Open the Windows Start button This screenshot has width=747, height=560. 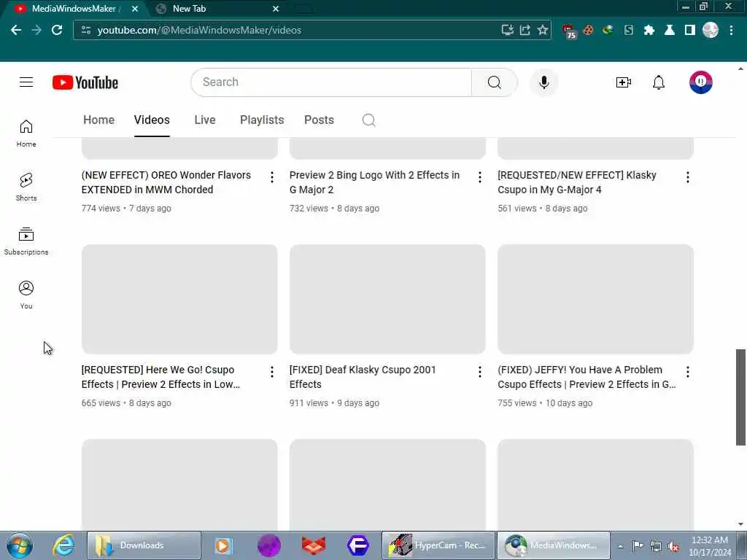pyautogui.click(x=20, y=545)
